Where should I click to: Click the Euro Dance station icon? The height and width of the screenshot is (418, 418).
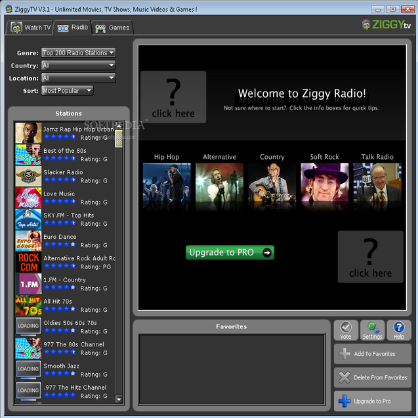(x=28, y=241)
